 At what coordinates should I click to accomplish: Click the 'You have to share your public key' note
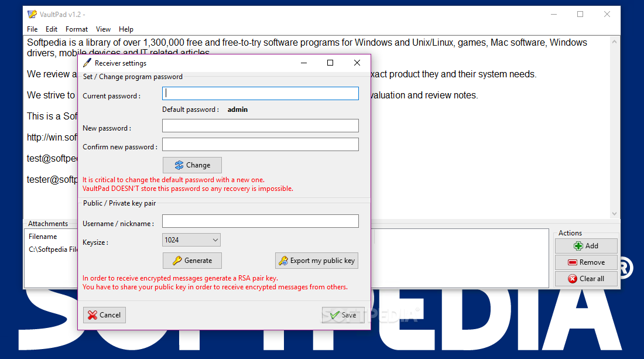[x=215, y=287]
